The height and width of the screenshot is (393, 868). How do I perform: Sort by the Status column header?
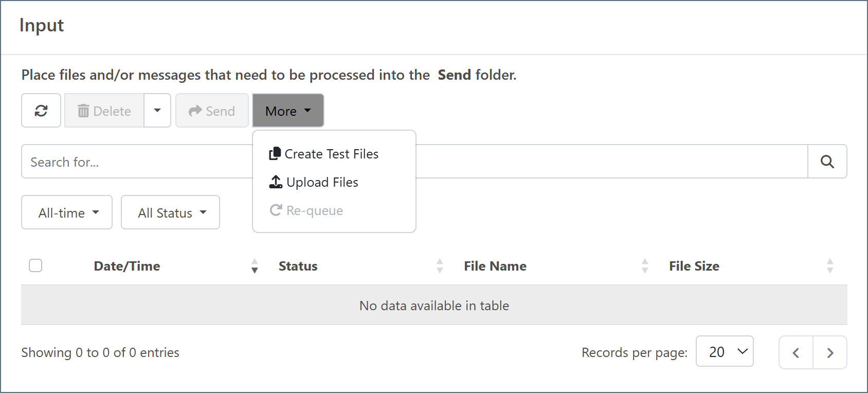coord(298,266)
